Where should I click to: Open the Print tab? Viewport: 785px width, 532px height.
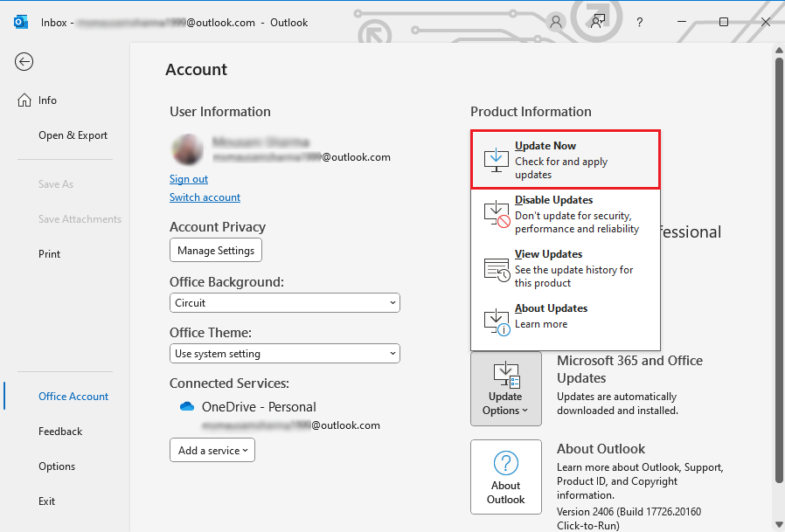click(49, 253)
